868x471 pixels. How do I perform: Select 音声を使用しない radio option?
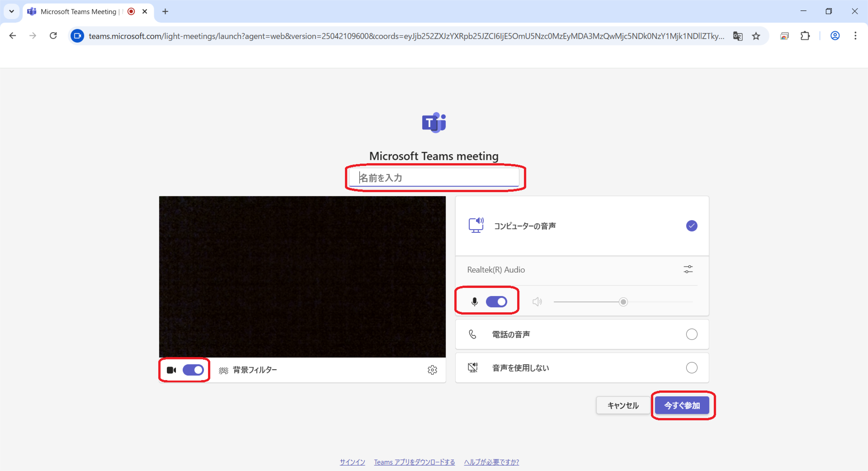tap(691, 368)
